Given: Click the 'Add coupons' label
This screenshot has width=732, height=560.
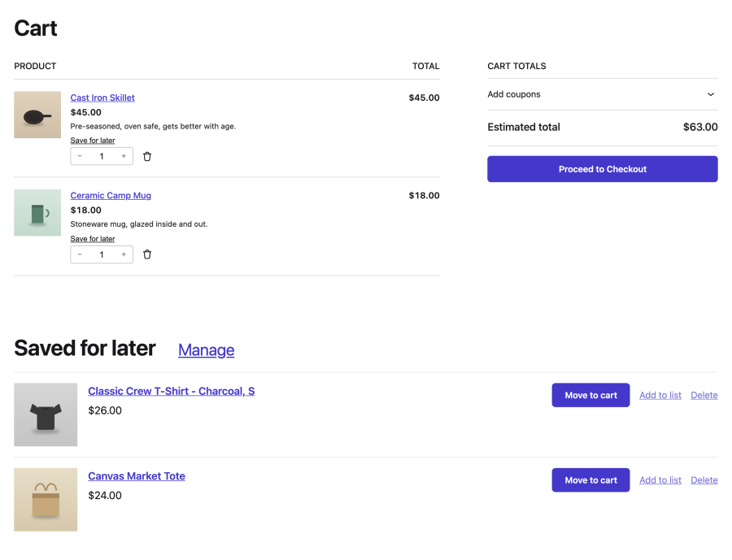Looking at the screenshot, I should [514, 94].
